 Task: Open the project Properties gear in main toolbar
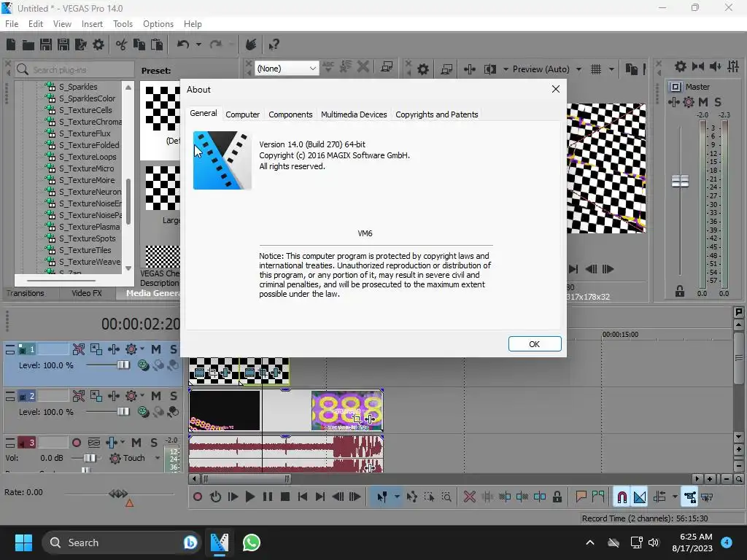(98, 44)
